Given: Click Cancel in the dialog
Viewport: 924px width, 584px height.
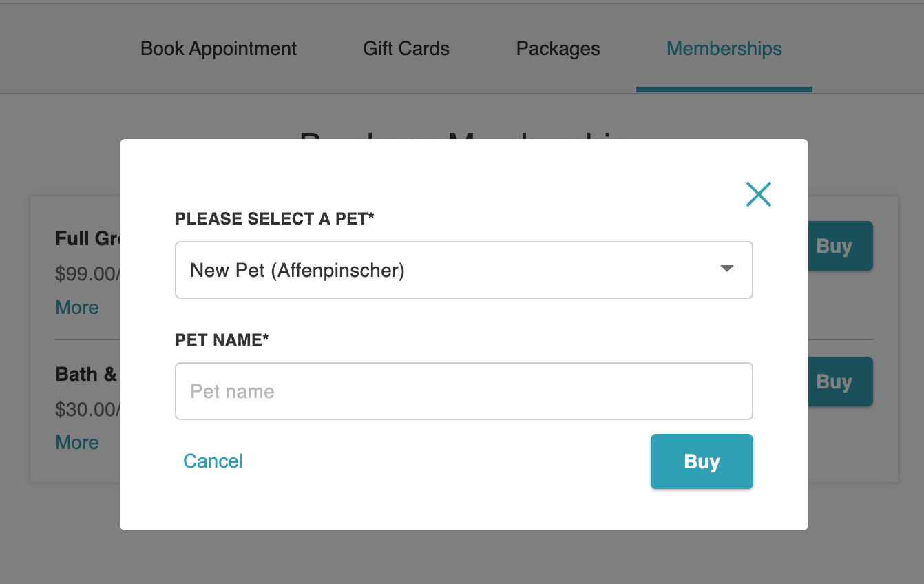Looking at the screenshot, I should click(213, 461).
